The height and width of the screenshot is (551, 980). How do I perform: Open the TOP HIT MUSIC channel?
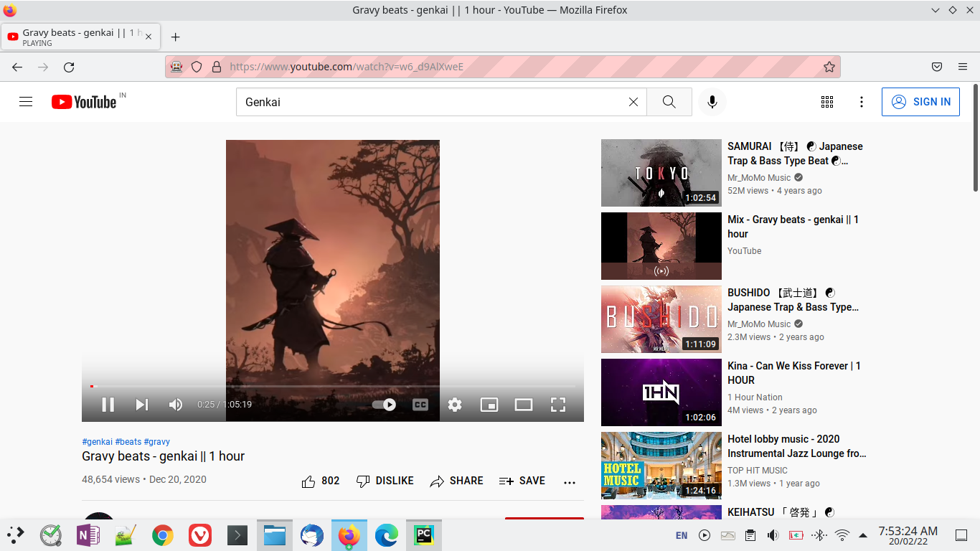tap(758, 471)
